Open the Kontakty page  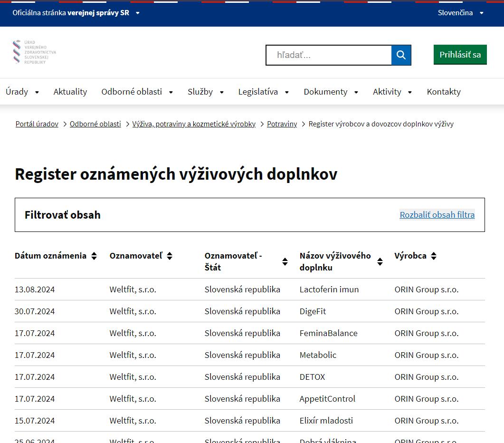coord(444,92)
